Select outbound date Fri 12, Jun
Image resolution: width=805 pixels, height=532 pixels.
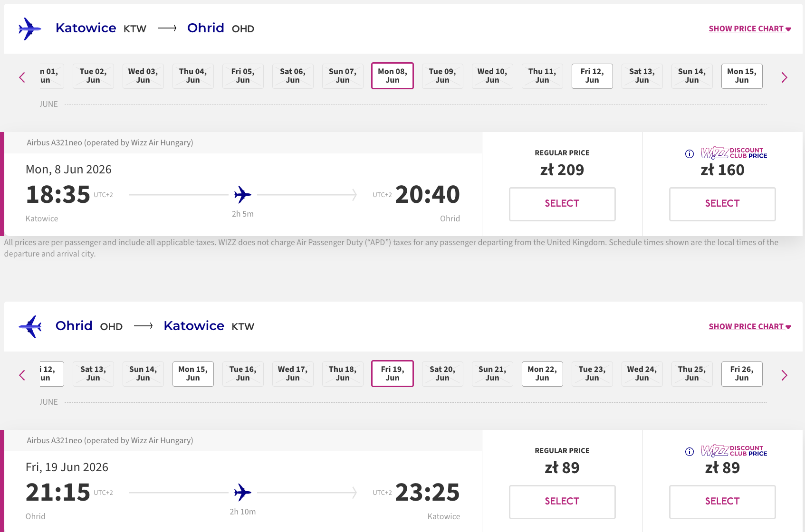592,76
